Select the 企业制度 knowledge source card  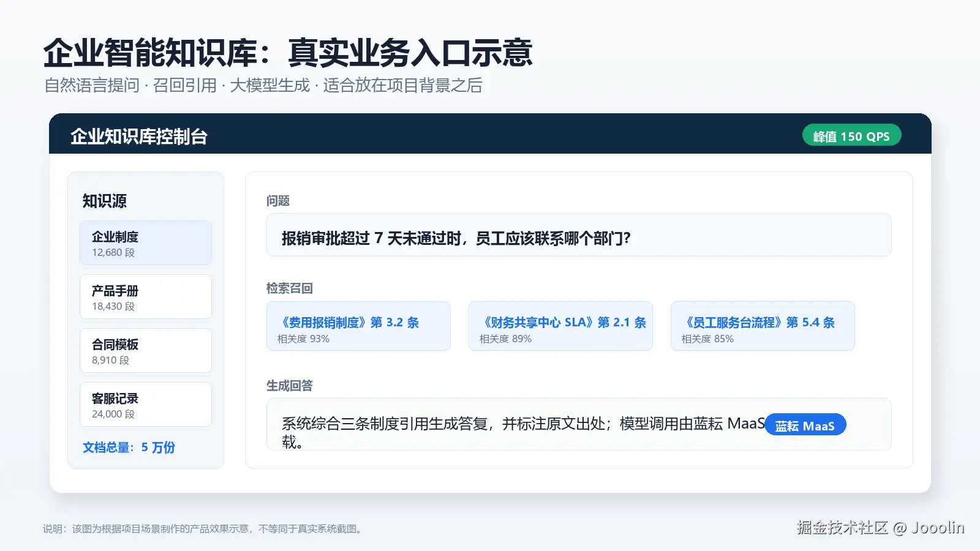point(146,243)
